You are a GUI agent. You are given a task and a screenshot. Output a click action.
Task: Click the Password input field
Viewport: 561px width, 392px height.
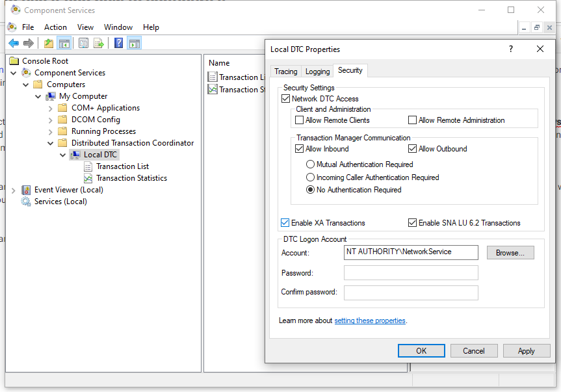coord(411,272)
